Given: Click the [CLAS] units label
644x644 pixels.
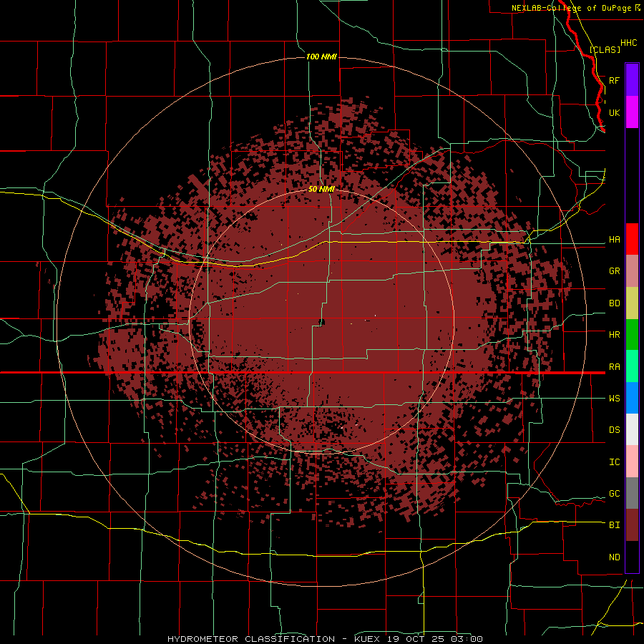Looking at the screenshot, I should click(605, 49).
